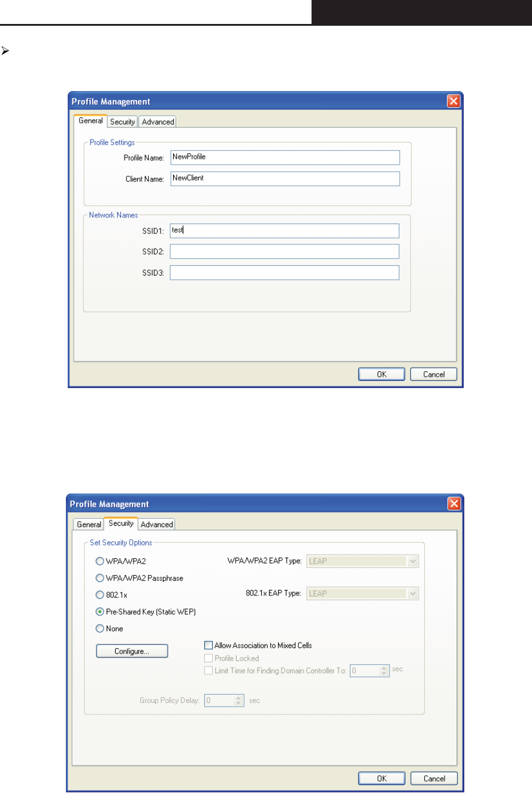Screen dimensions: 532x793
Task: Select the Security tab in lower window
Action: pos(121,523)
